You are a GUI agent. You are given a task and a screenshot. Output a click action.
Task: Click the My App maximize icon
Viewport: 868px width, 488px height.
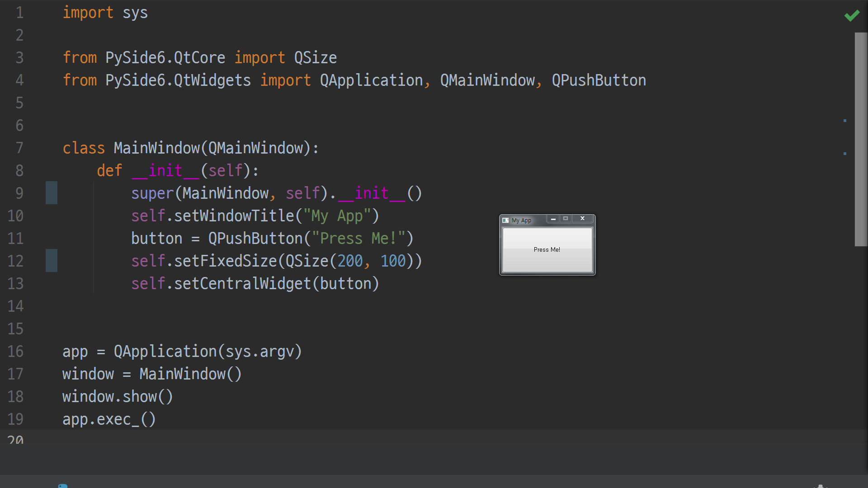coord(566,219)
